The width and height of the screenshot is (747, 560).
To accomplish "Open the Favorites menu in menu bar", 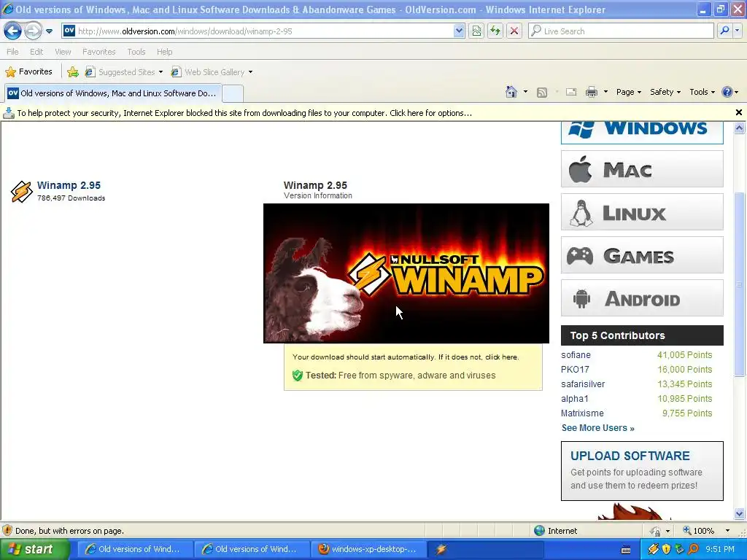I will pos(99,52).
